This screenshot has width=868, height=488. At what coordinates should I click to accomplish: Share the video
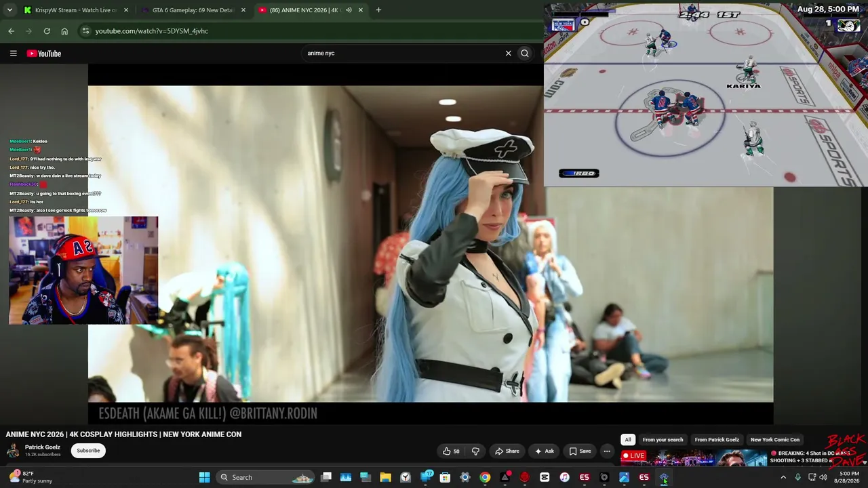pyautogui.click(x=507, y=451)
